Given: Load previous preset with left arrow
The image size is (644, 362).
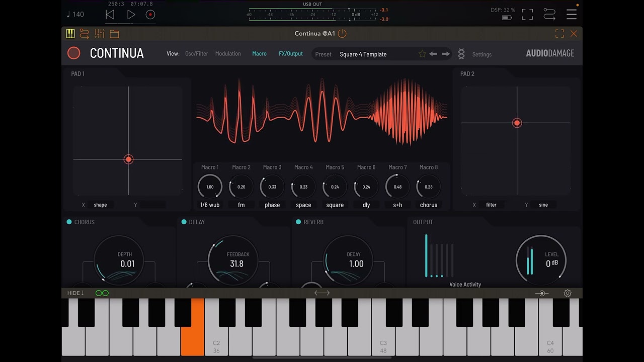Looking at the screenshot, I should pyautogui.click(x=433, y=54).
